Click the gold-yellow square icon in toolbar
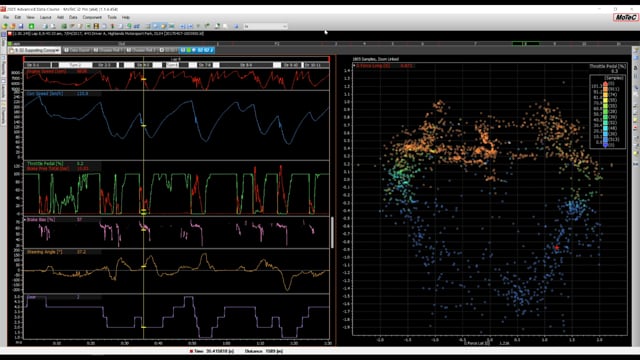 point(96,26)
